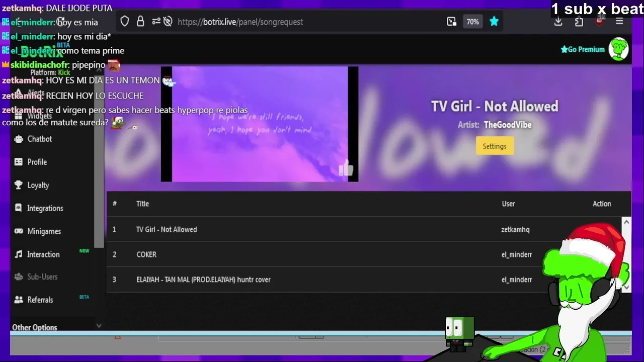Click the red adblocker extension icon
Viewport: 644px width, 362px height.
pyautogui.click(x=599, y=22)
